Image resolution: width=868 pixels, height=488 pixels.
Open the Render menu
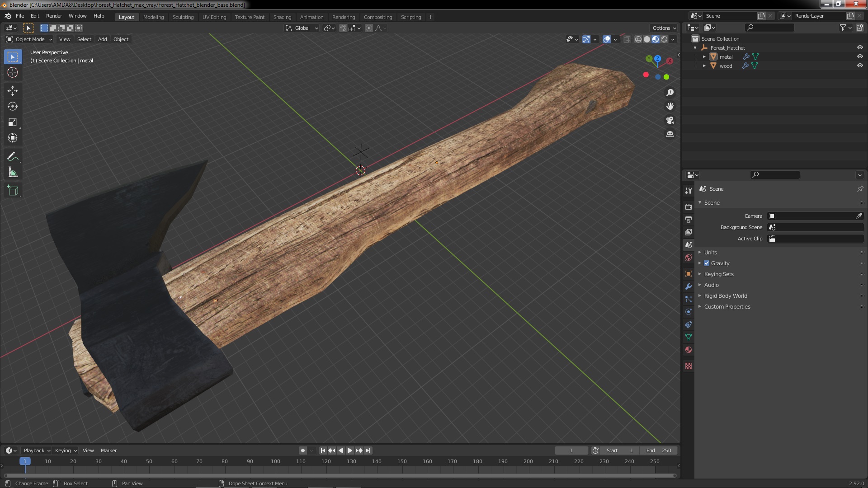[54, 16]
